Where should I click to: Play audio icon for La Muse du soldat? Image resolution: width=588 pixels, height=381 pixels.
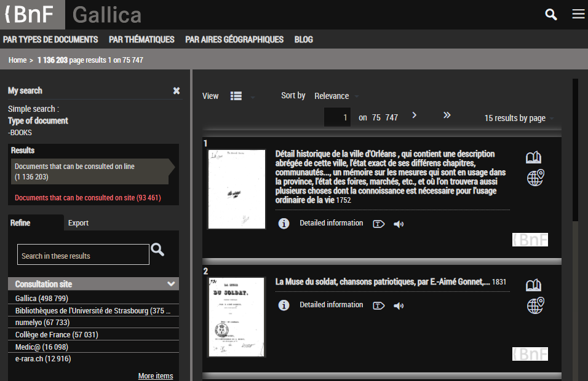tap(399, 305)
